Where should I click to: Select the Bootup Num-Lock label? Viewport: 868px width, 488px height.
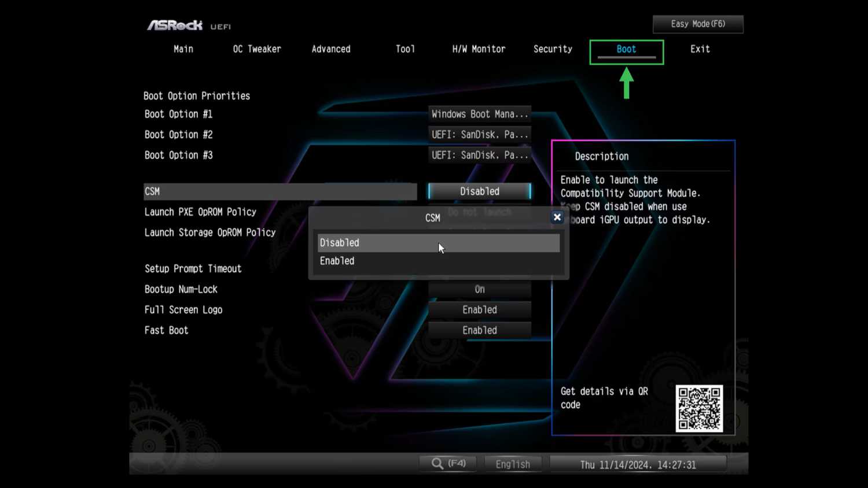(181, 289)
